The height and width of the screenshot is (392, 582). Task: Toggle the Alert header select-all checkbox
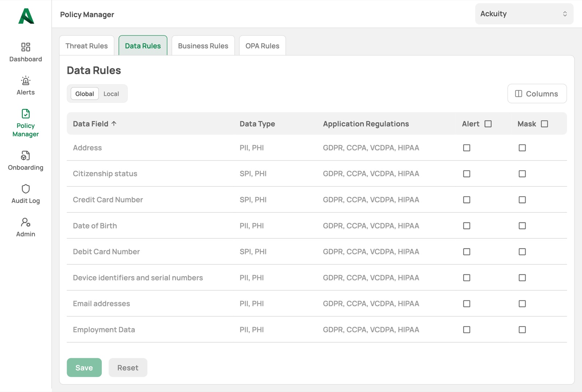click(x=488, y=124)
